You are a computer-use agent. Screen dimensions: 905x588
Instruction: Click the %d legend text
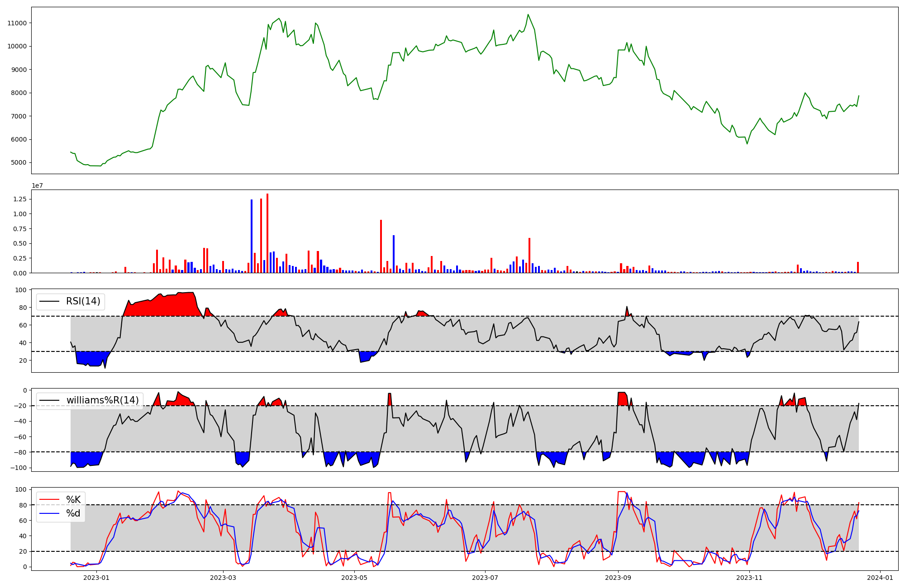[73, 513]
